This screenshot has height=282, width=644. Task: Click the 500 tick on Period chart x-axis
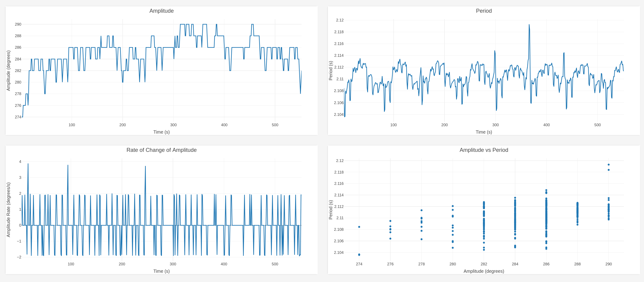tap(597, 125)
